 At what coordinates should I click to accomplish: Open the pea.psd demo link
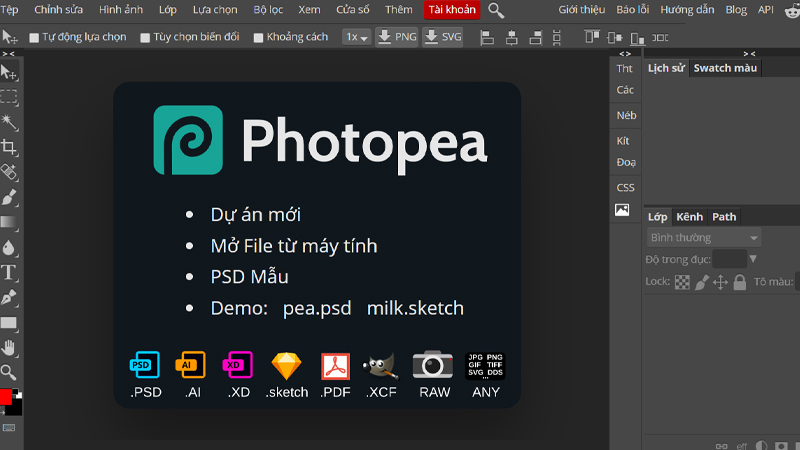317,308
